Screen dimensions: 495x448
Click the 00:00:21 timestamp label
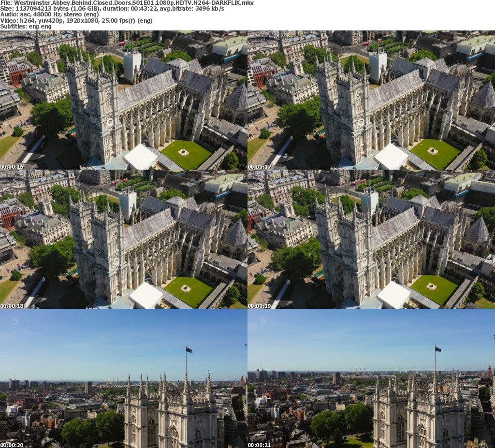point(260,445)
